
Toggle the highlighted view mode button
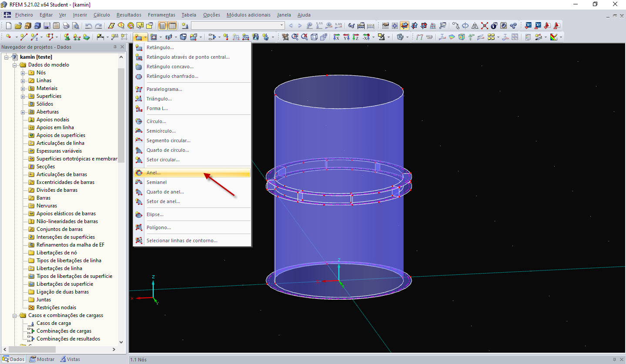(405, 26)
